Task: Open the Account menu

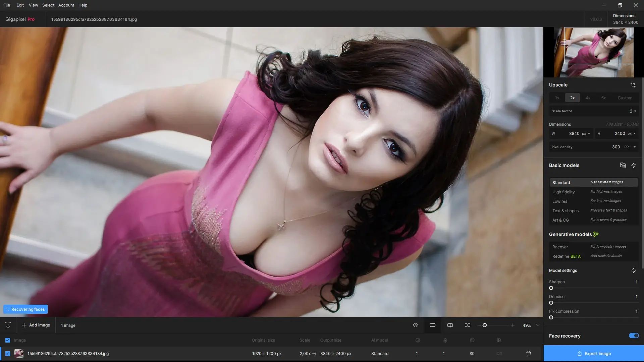Action: pos(66,5)
